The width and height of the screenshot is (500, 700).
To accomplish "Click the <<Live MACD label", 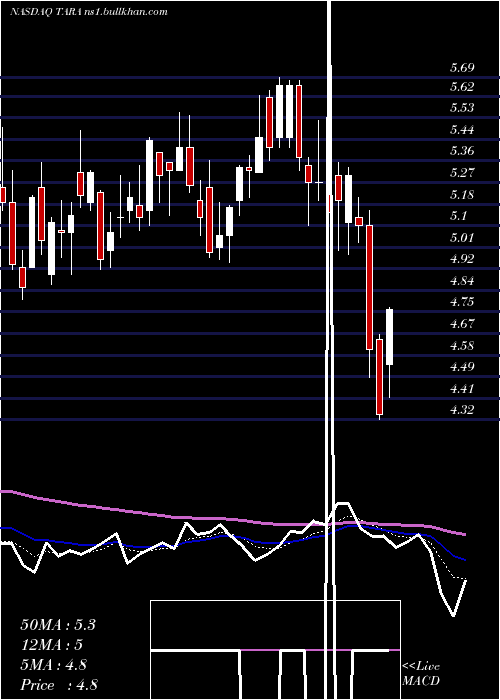I will point(421,674).
